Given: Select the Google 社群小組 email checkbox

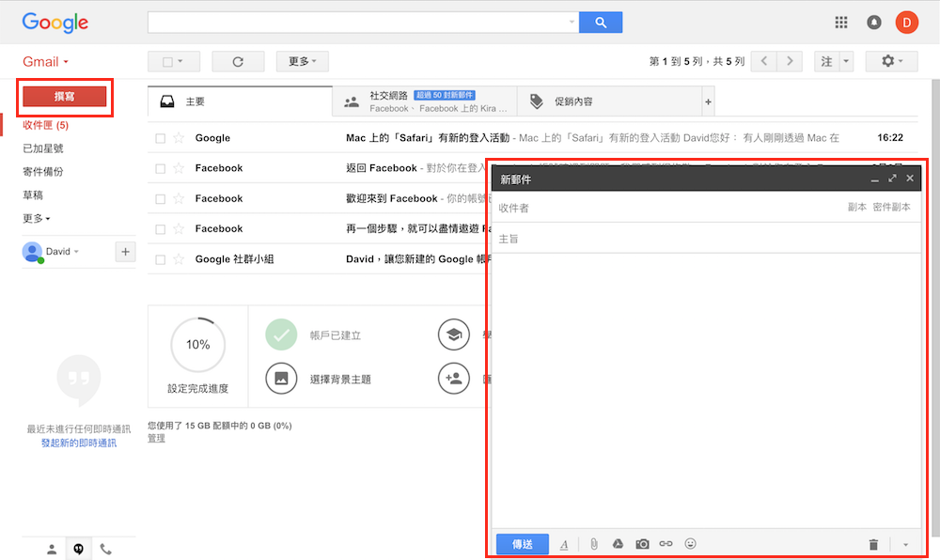Looking at the screenshot, I should tap(160, 259).
